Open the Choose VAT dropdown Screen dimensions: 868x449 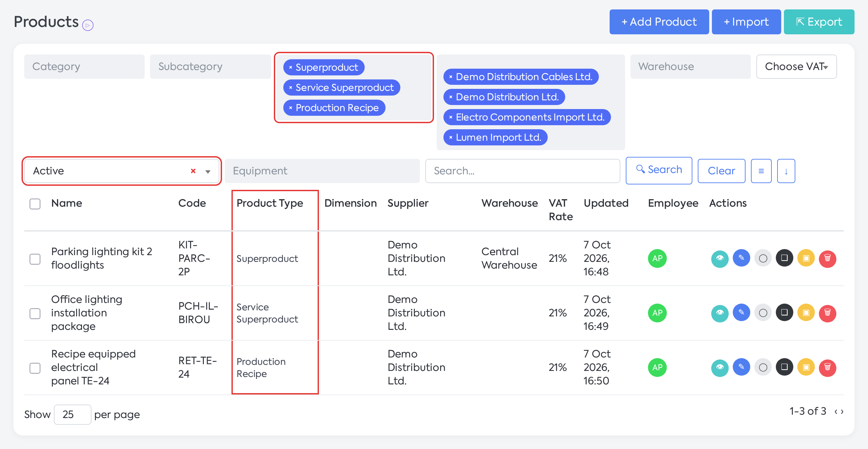coord(796,67)
